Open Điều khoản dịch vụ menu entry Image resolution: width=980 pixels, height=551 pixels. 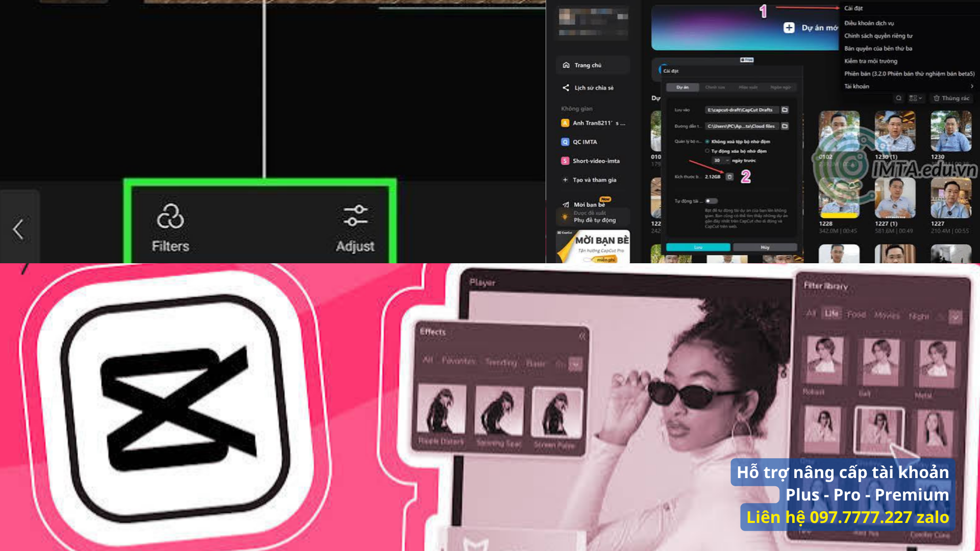click(x=869, y=23)
